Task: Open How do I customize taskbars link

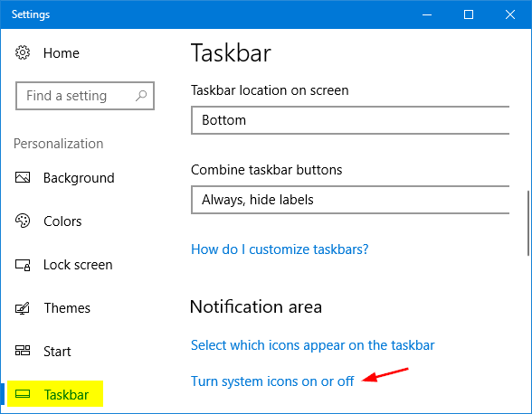Action: [280, 249]
